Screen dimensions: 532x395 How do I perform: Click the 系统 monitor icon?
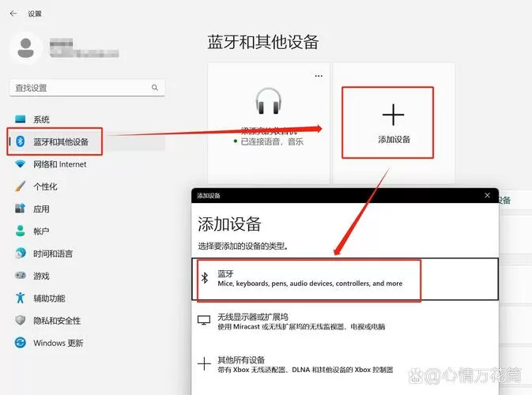[x=21, y=119]
